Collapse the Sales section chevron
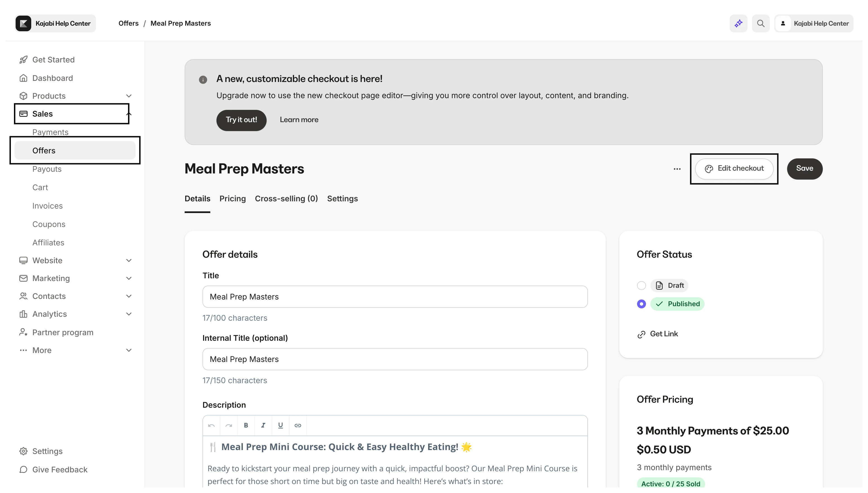 coord(129,114)
